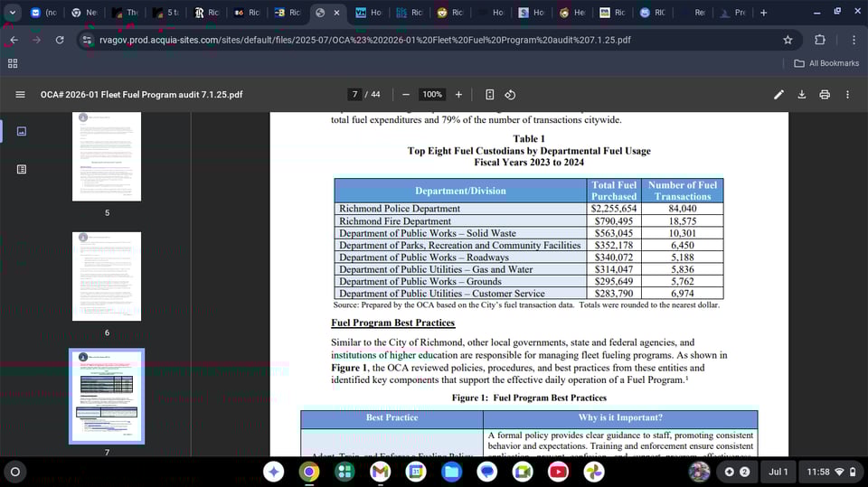Switch to the '5 t' browser tab
The image size is (868, 487).
pyautogui.click(x=165, y=12)
